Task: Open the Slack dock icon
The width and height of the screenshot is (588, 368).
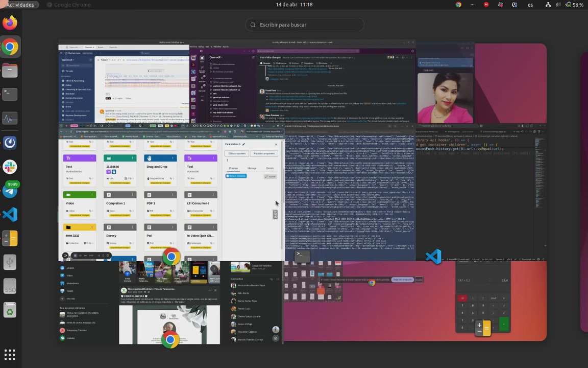Action: click(10, 167)
